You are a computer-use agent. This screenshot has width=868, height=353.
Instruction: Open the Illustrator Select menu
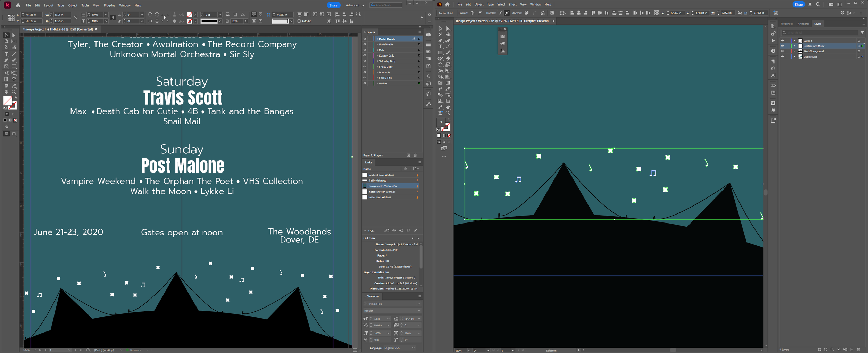[x=501, y=5]
